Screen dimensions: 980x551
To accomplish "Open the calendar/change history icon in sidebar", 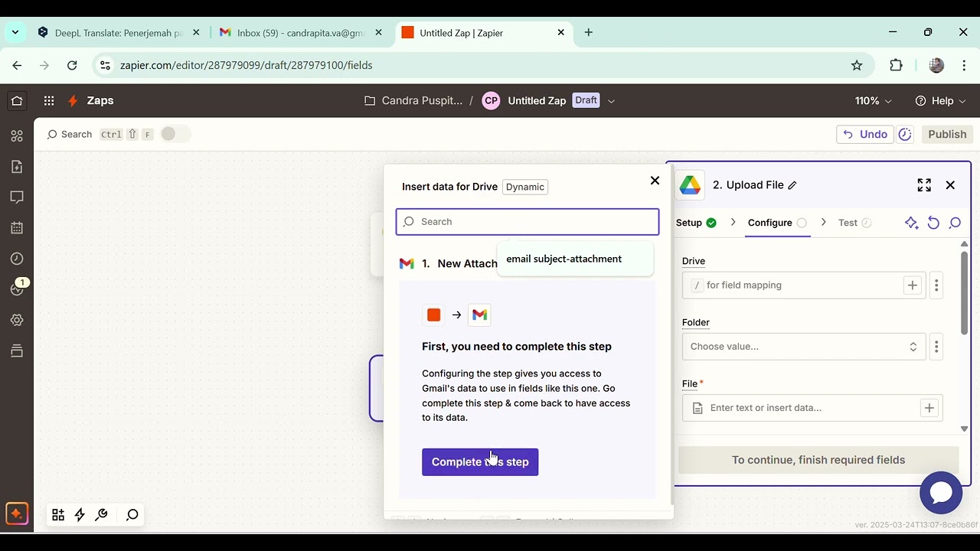I will click(17, 228).
